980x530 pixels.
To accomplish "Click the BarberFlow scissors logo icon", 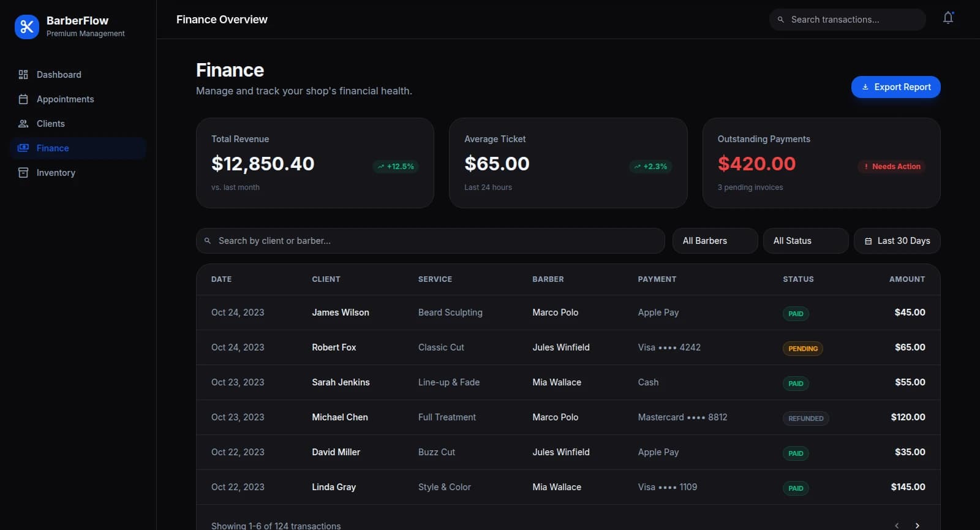I will (27, 26).
